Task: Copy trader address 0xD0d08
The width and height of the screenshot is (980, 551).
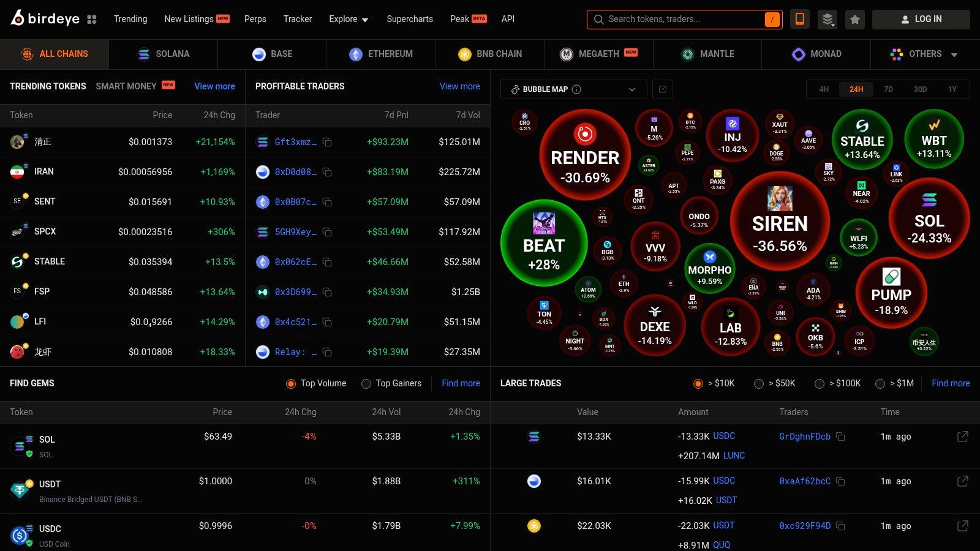Action: tap(327, 172)
